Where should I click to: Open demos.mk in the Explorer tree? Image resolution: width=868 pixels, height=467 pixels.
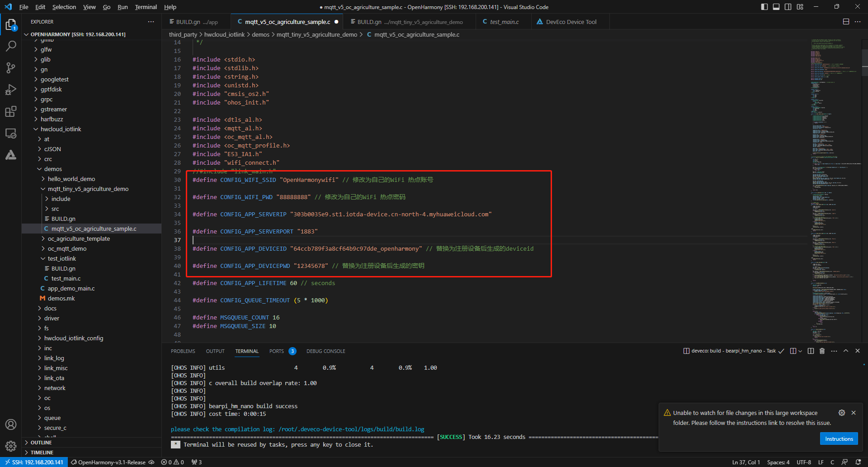pos(61,299)
